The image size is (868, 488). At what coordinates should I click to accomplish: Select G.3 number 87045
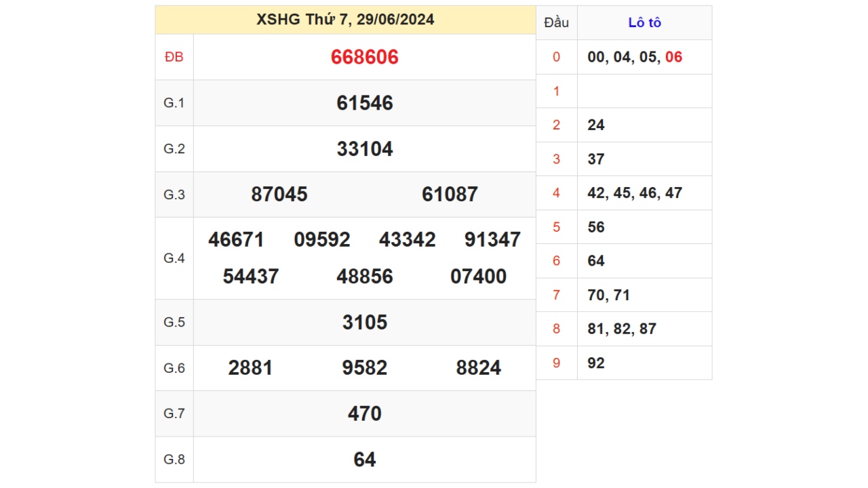click(x=279, y=195)
